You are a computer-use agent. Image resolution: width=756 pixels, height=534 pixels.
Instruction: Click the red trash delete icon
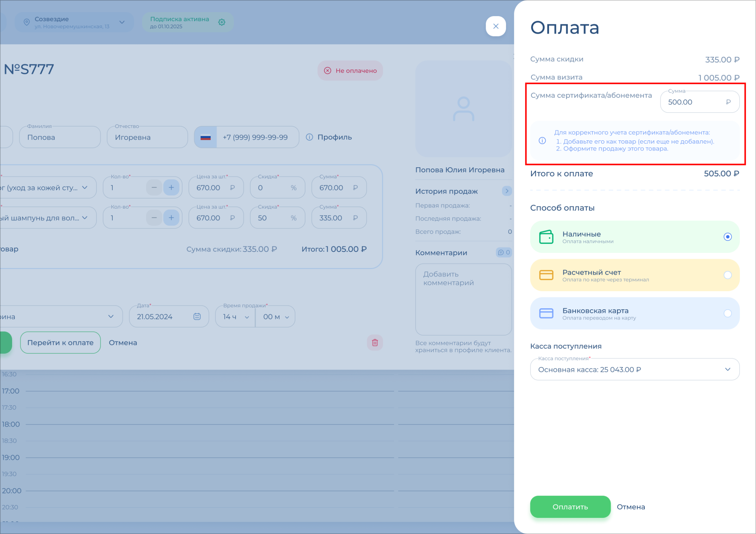375,343
